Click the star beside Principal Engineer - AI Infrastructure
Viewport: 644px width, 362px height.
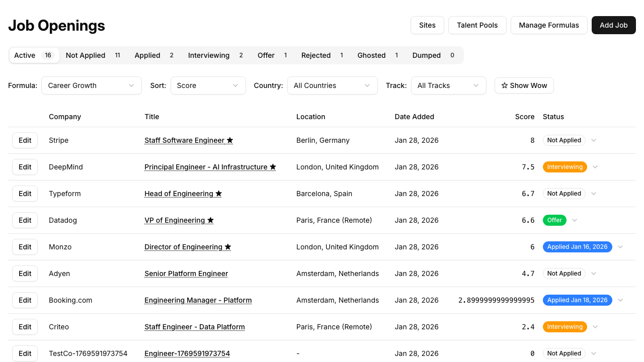[273, 167]
